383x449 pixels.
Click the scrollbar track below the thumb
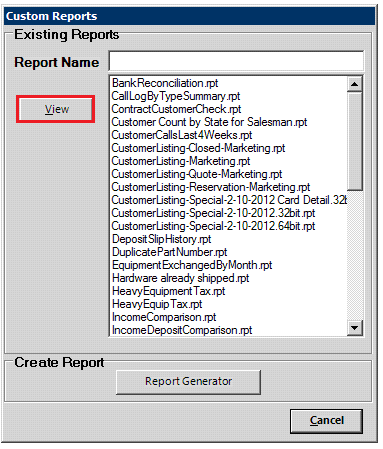click(354, 256)
